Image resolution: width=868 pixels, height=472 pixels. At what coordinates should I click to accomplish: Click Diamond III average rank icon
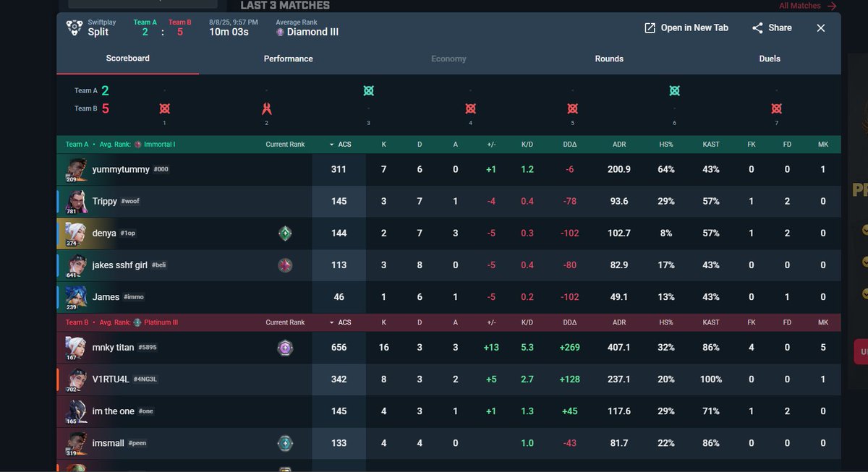tap(280, 32)
